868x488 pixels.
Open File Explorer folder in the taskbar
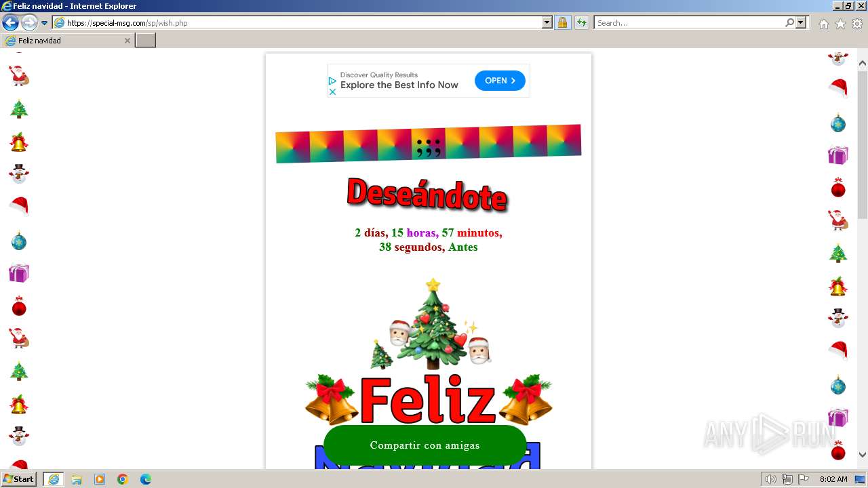click(x=77, y=479)
